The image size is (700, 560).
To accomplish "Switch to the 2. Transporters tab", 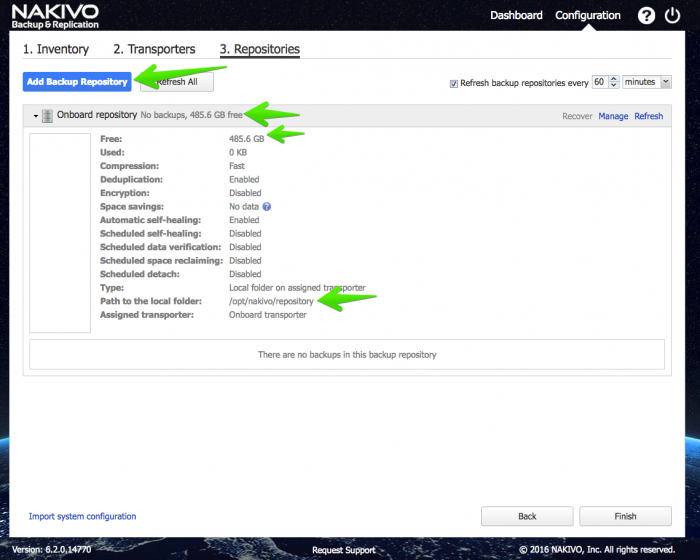I will (154, 49).
